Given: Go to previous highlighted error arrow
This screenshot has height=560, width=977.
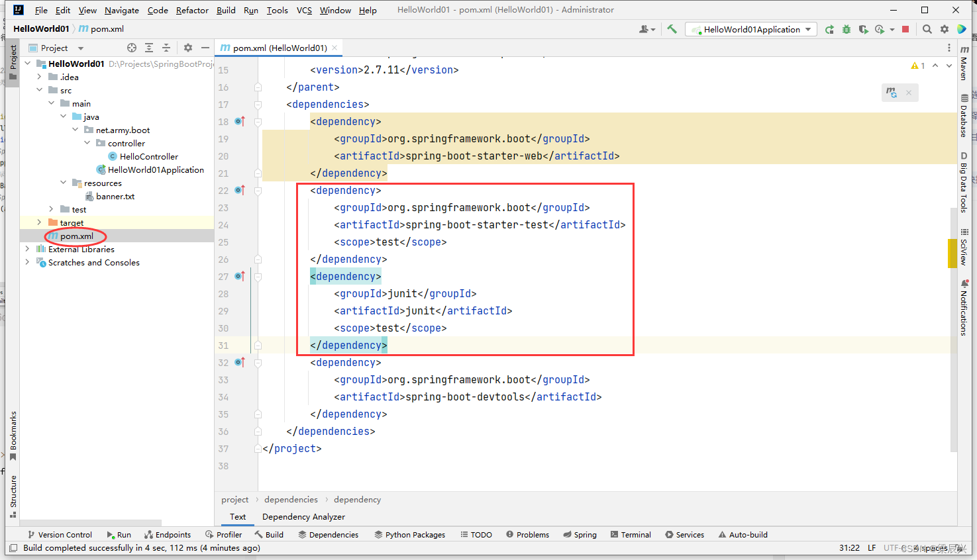Looking at the screenshot, I should click(x=935, y=66).
